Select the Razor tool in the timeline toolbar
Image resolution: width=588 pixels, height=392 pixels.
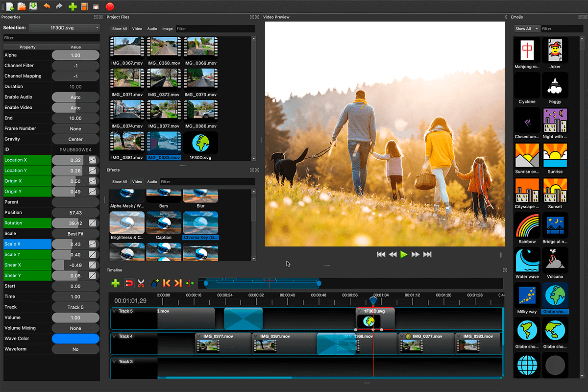point(141,283)
